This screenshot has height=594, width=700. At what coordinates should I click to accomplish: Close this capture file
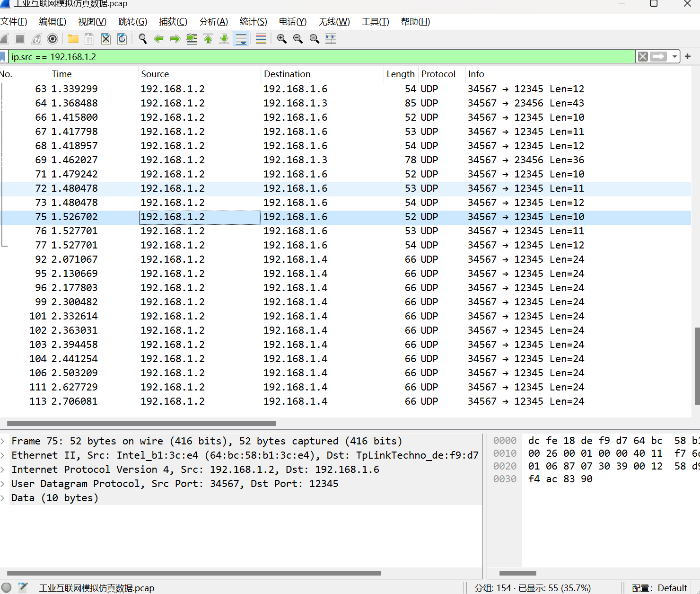point(106,39)
